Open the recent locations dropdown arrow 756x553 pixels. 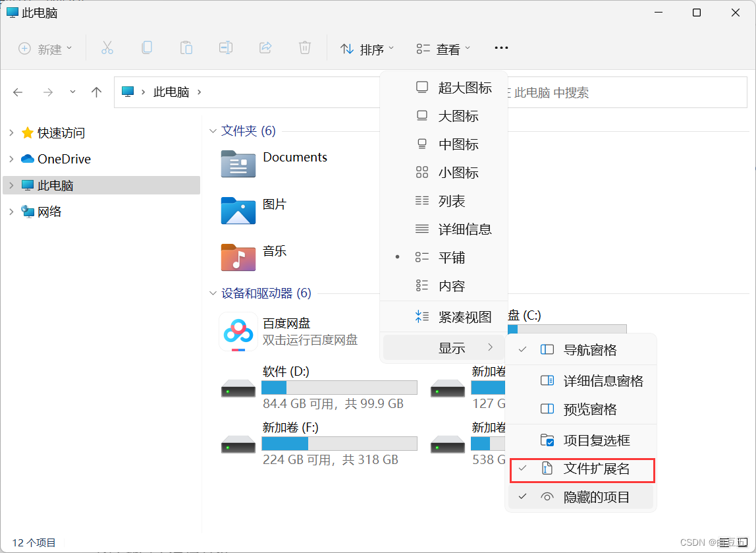click(x=72, y=92)
